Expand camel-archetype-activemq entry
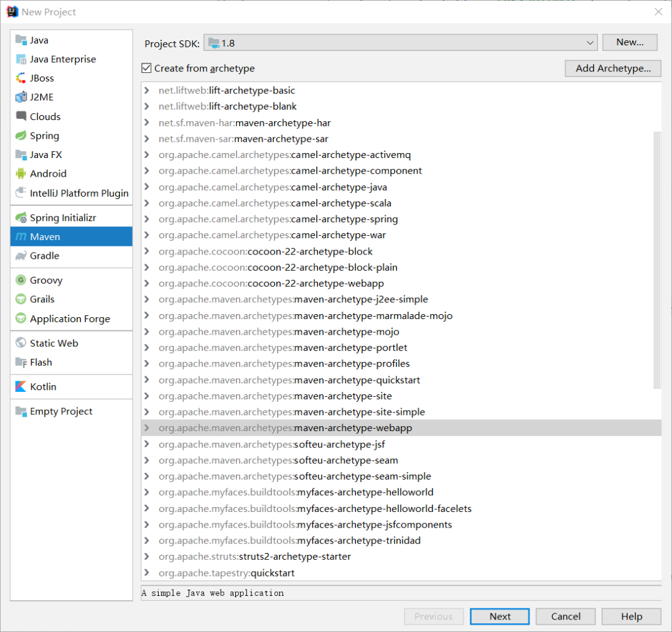 click(x=147, y=154)
